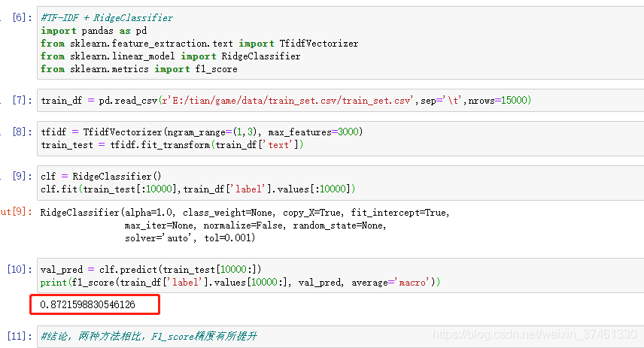Select the input prompt label [11]
This screenshot has width=644, height=348.
click(x=20, y=336)
